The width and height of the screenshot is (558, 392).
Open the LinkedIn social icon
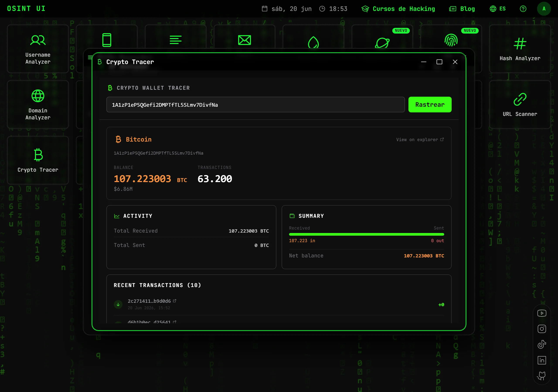click(542, 360)
